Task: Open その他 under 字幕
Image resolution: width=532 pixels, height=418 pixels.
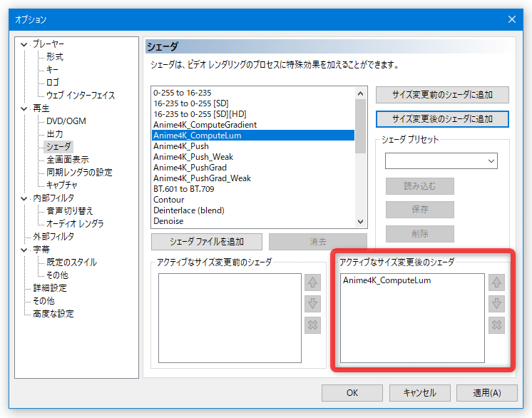Action: pos(57,275)
